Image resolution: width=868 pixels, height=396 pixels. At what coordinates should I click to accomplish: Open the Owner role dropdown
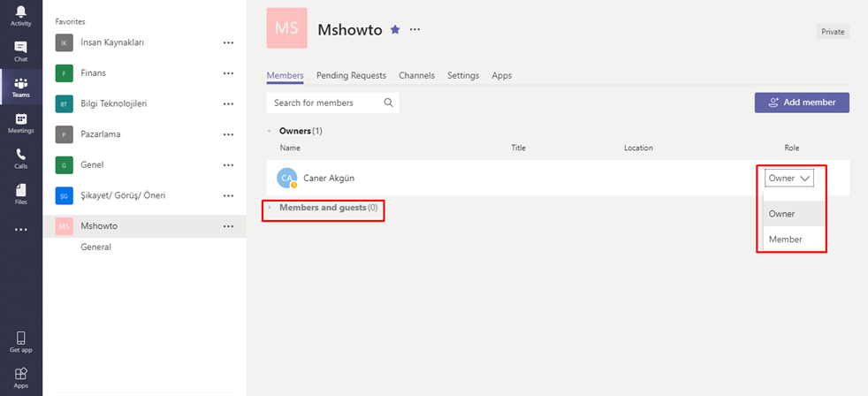click(x=789, y=178)
